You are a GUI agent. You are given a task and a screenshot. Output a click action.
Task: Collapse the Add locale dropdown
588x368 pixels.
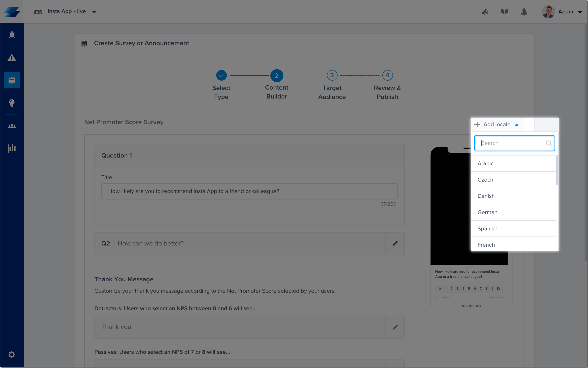(497, 124)
